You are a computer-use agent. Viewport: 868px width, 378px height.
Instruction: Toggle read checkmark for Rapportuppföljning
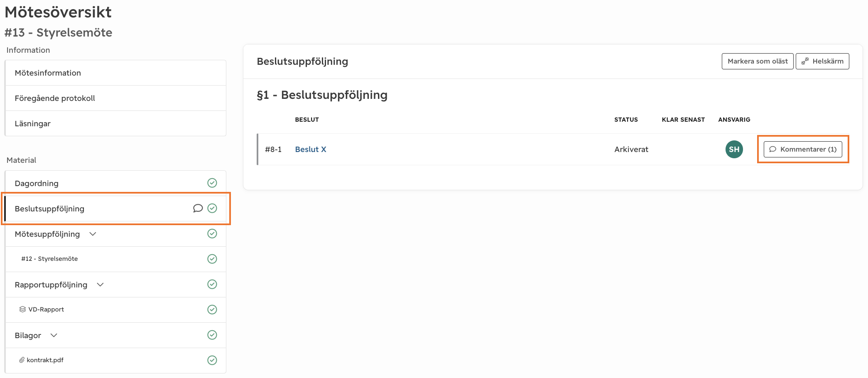pyautogui.click(x=212, y=284)
